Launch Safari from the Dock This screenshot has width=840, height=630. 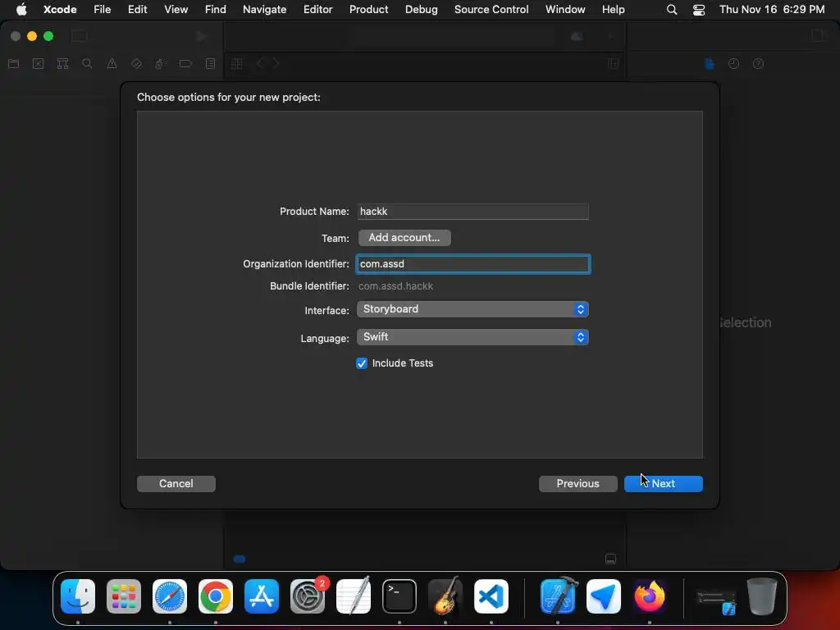click(x=170, y=596)
